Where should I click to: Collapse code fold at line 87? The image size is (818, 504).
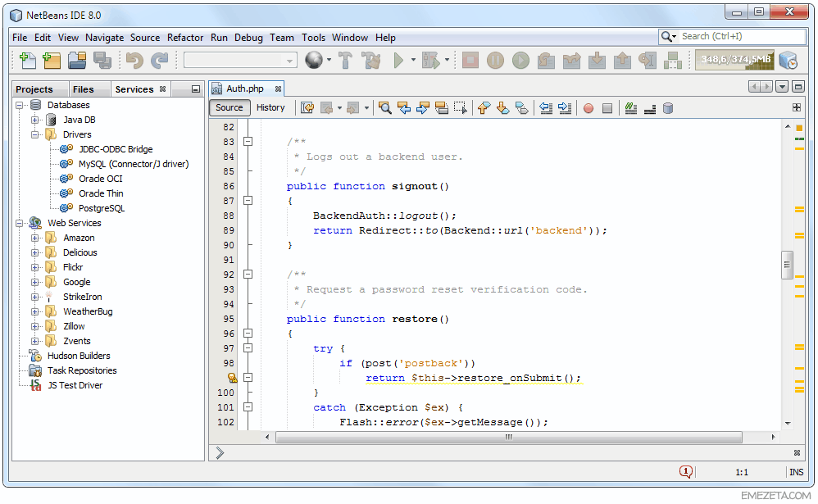(248, 201)
